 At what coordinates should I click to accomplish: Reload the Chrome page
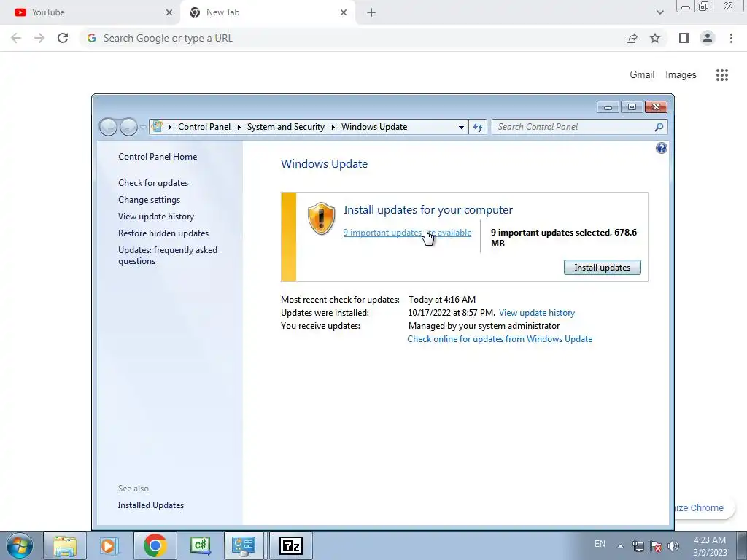click(63, 38)
